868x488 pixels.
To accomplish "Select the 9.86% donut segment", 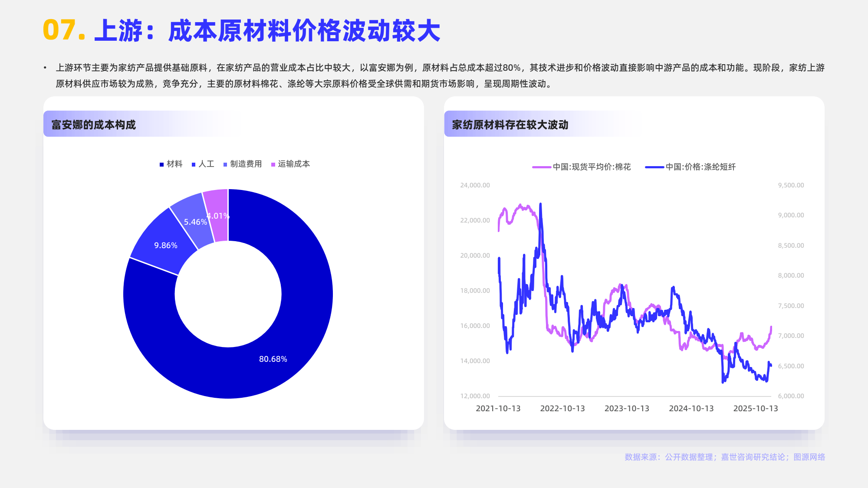I will 165,246.
